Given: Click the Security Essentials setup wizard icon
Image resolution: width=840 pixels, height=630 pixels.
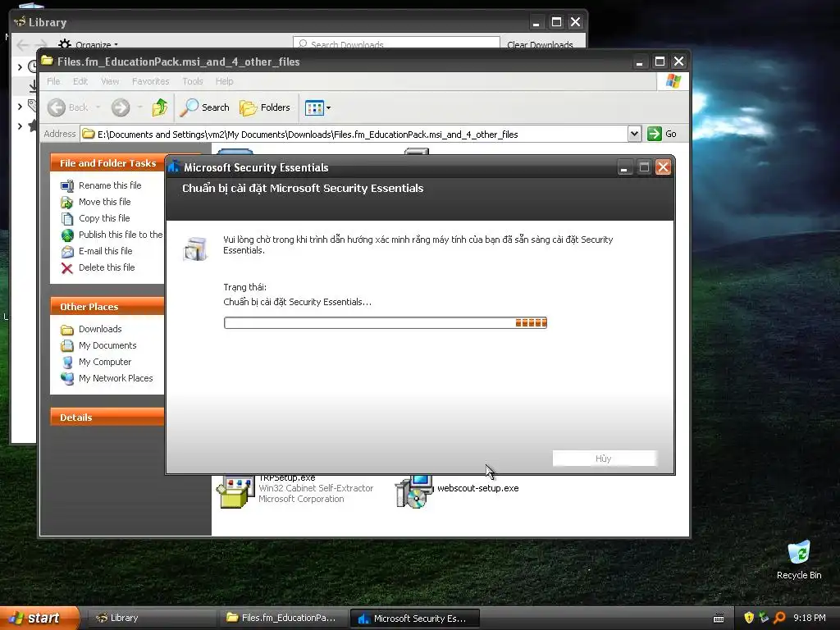Looking at the screenshot, I should [x=195, y=249].
